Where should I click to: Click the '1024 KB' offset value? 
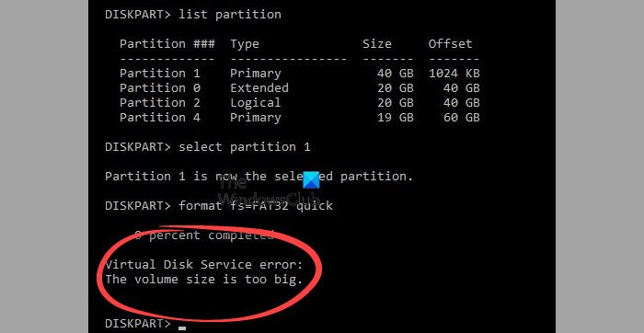tap(454, 74)
